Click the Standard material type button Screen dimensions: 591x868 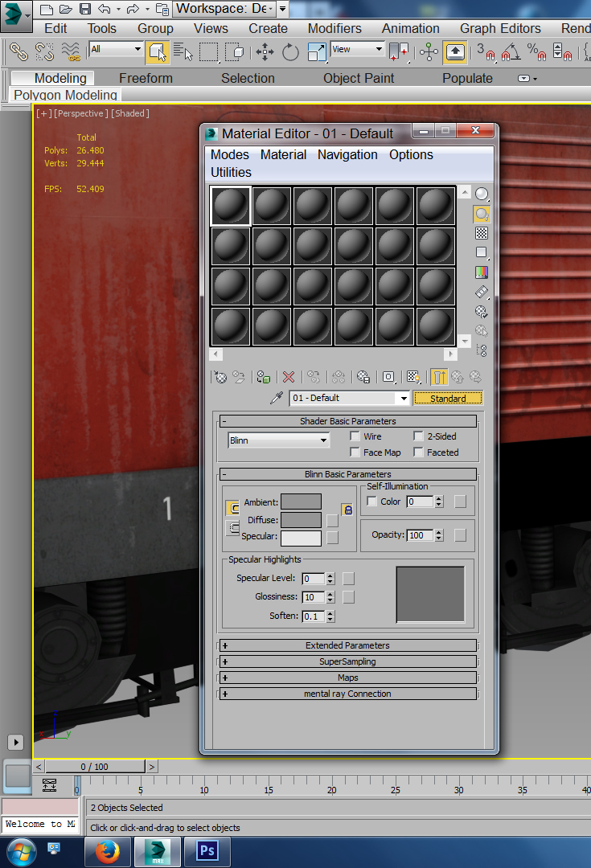448,398
